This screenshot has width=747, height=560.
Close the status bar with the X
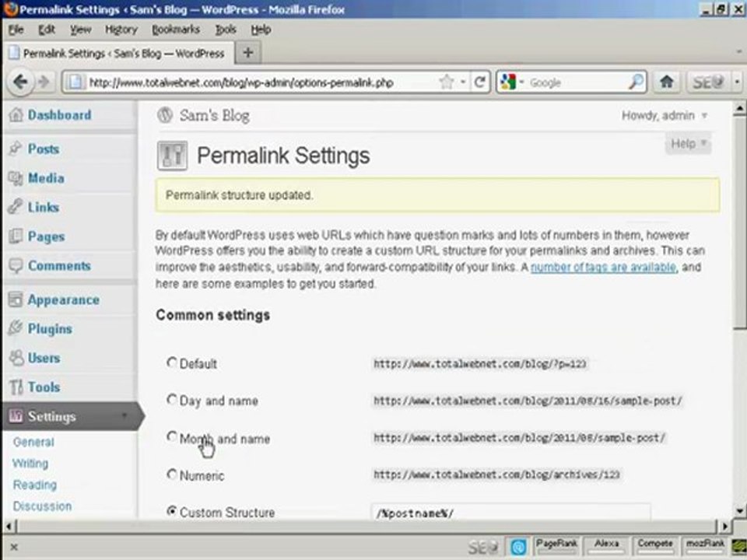point(14,547)
